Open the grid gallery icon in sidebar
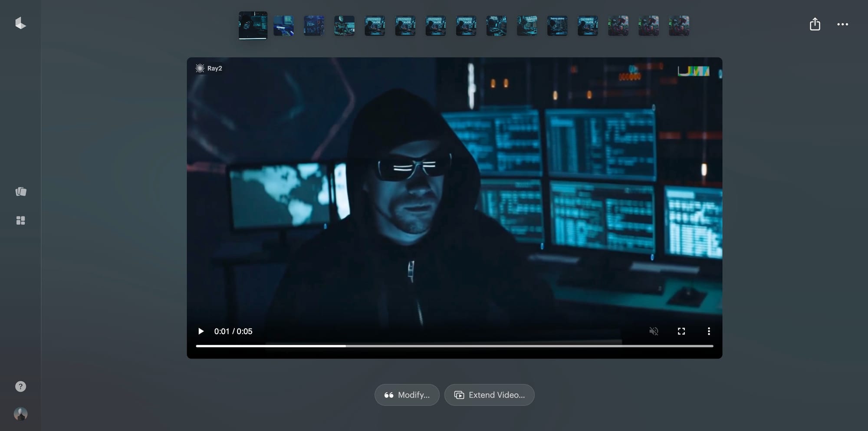868x431 pixels. click(x=20, y=220)
